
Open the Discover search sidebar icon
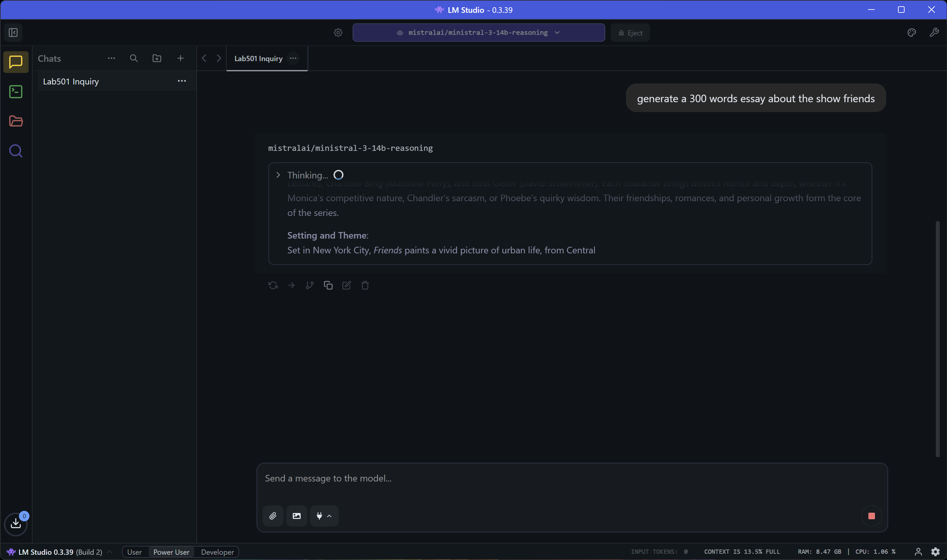(15, 151)
